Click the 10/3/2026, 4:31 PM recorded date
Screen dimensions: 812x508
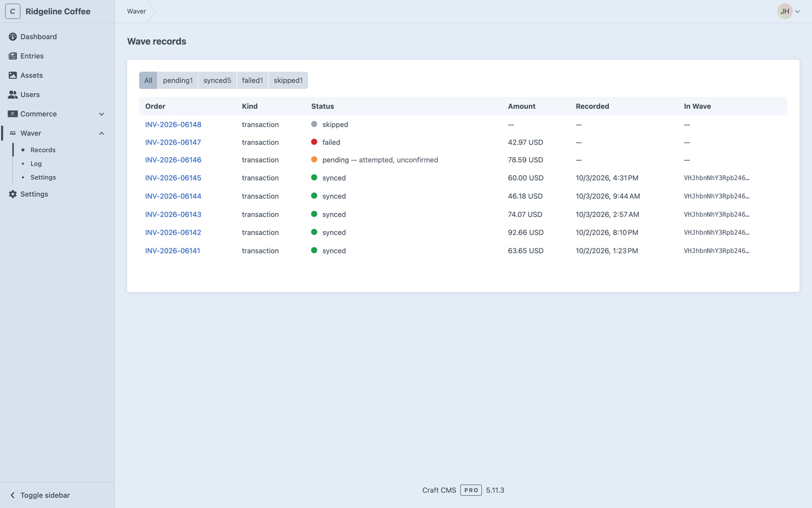(x=607, y=178)
